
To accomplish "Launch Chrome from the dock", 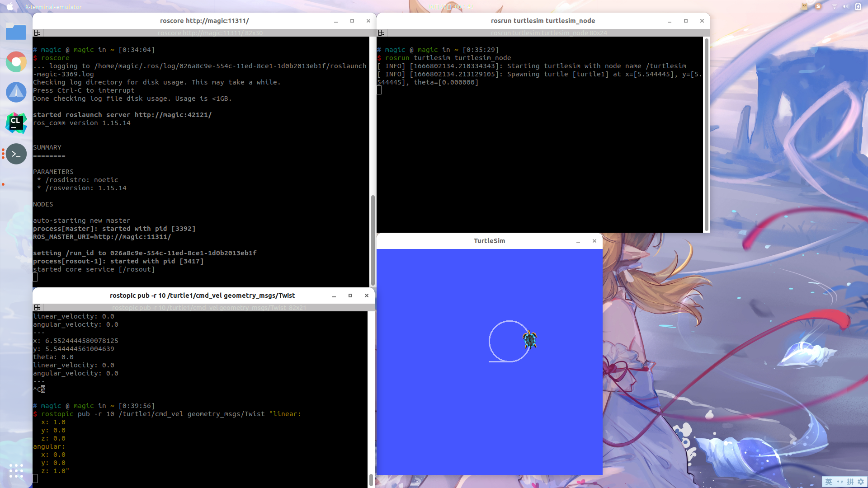I will pyautogui.click(x=16, y=62).
